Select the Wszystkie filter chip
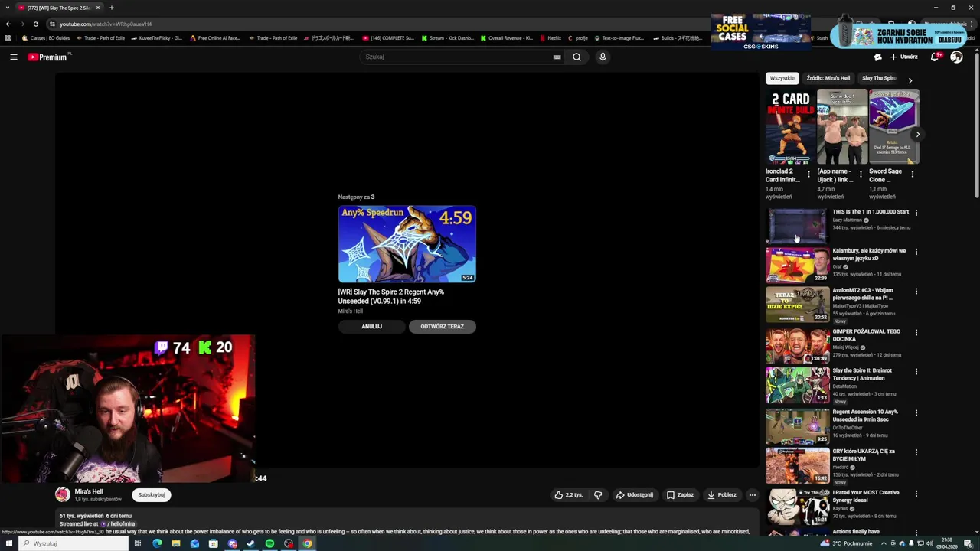The width and height of the screenshot is (980, 551). click(782, 78)
